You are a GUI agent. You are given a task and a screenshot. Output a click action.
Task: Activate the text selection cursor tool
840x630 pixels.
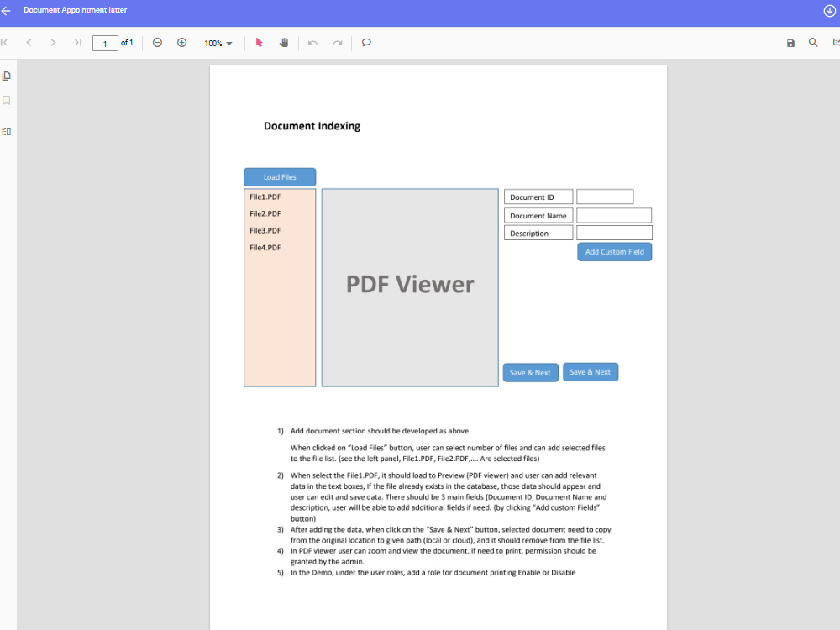pyautogui.click(x=260, y=42)
